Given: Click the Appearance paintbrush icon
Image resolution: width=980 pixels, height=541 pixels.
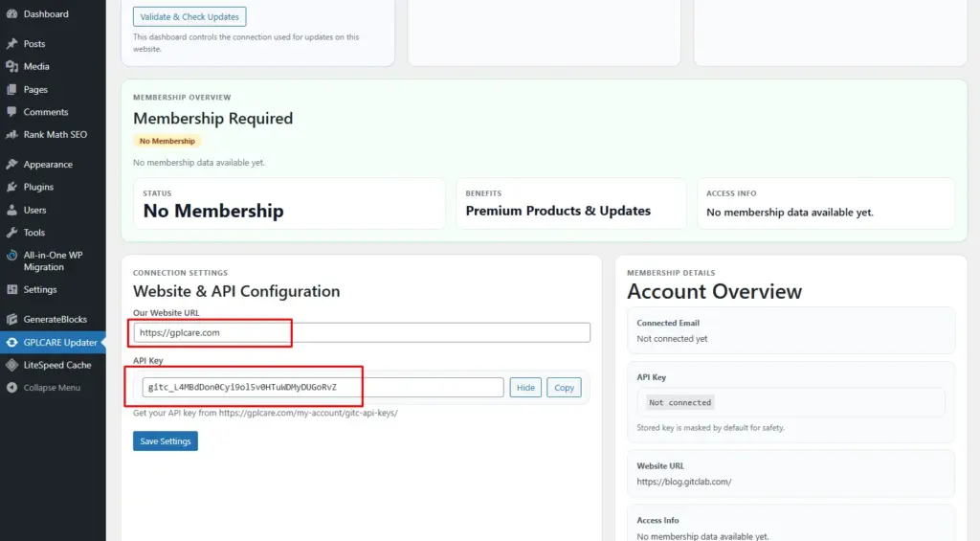Looking at the screenshot, I should 11,165.
